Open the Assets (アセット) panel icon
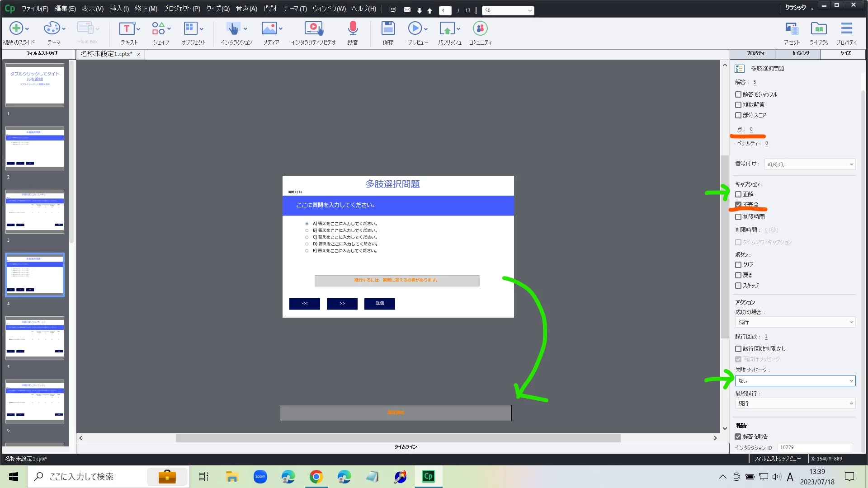868x488 pixels. tap(792, 29)
